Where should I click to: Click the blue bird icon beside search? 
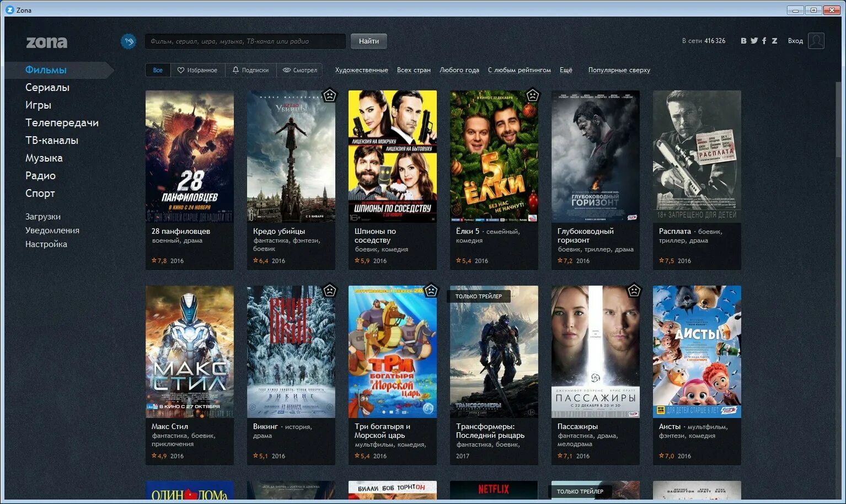128,41
